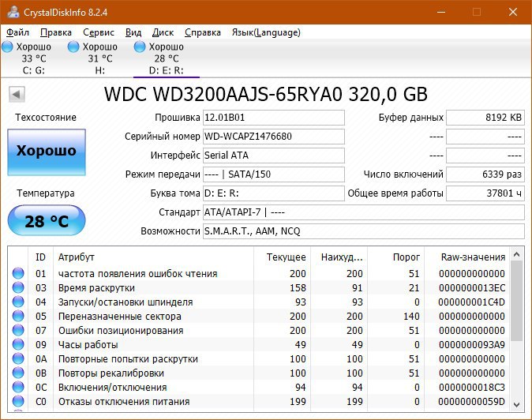Click the transfer mode field SATA/150
This screenshot has height=420, width=532.
(274, 174)
